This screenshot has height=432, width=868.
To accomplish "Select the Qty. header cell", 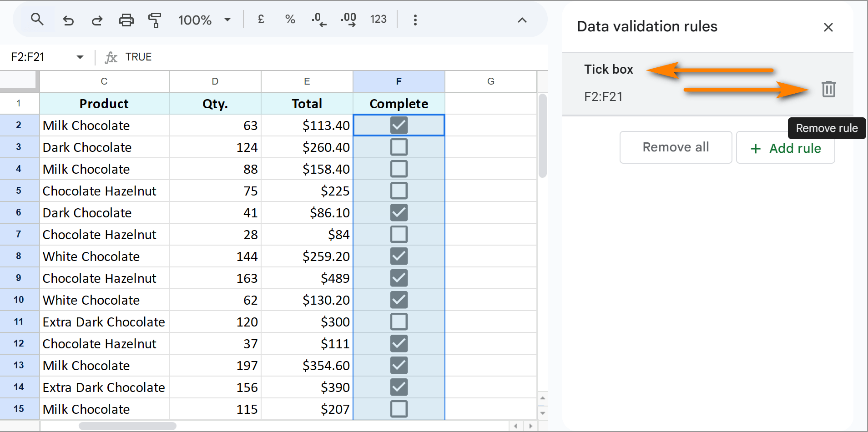I will 215,103.
